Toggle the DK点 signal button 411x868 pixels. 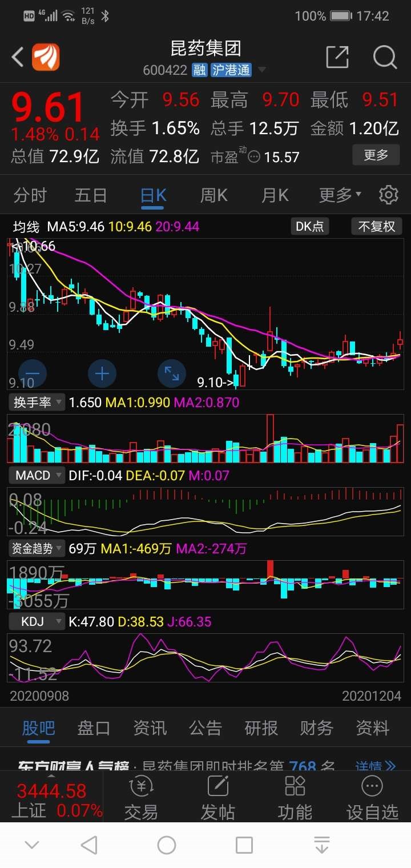click(x=309, y=227)
